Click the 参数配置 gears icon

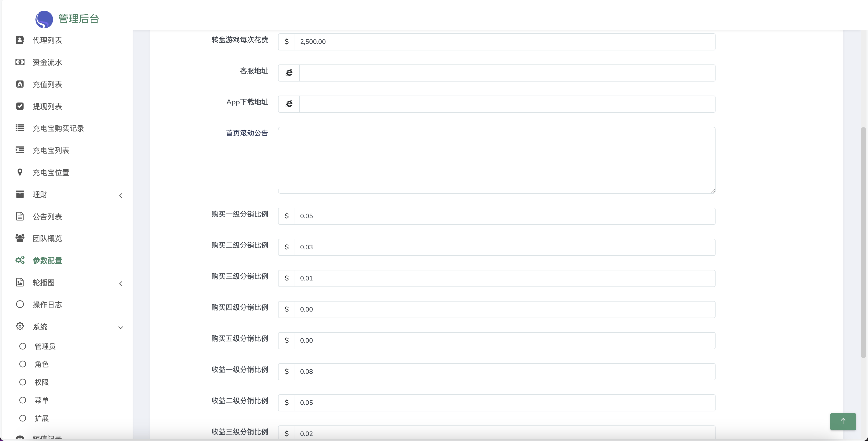click(x=20, y=260)
